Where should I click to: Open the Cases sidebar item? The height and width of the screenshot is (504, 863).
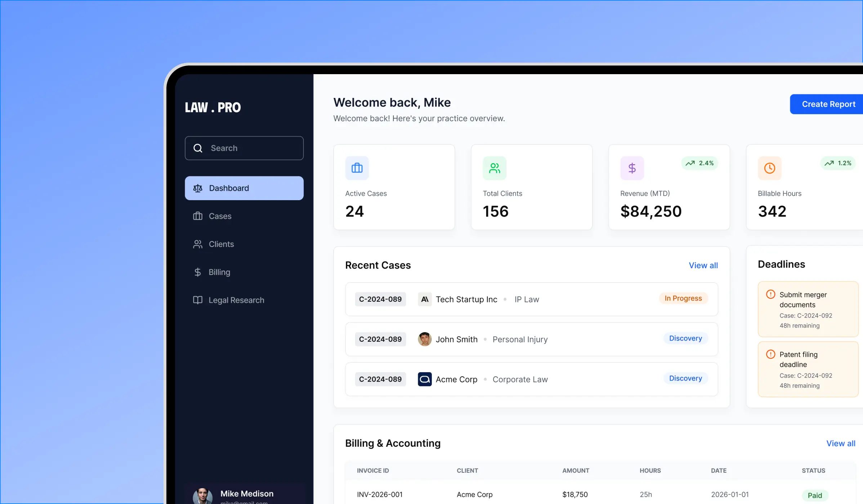244,216
